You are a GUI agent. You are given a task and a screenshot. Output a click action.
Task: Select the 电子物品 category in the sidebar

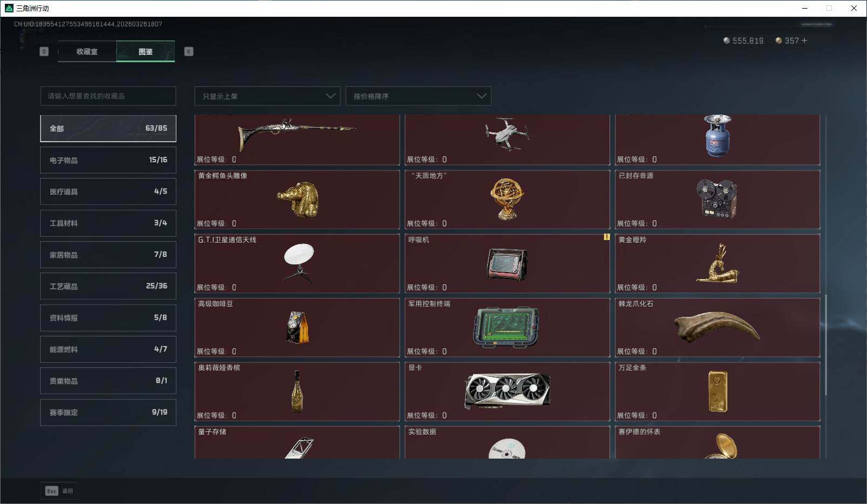coord(108,160)
